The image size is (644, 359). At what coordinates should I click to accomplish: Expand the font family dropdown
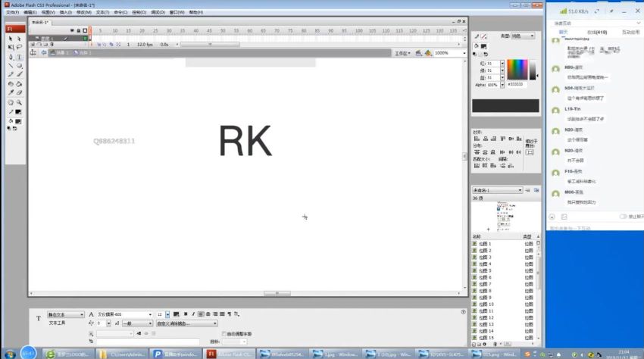tap(125, 314)
